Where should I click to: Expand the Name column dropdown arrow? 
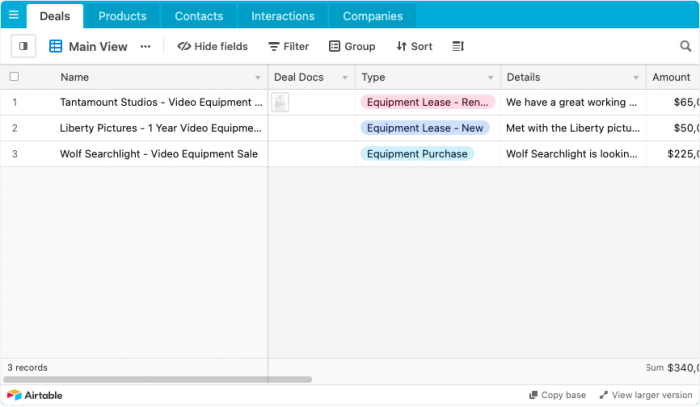coord(257,78)
